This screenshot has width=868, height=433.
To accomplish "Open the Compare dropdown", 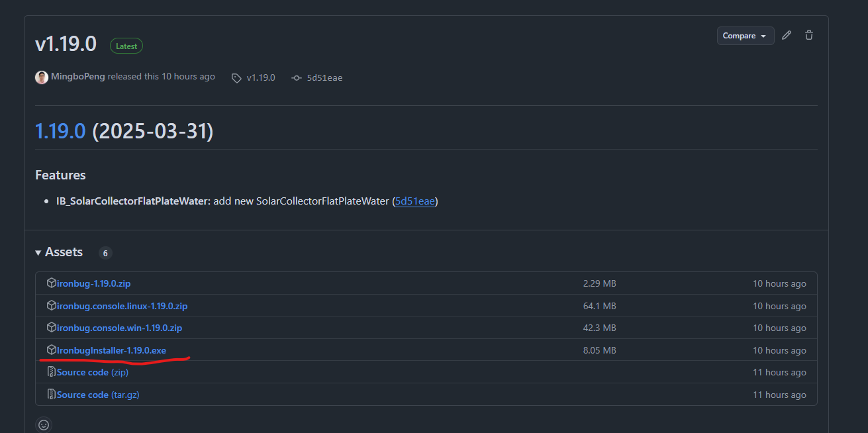I will point(746,36).
